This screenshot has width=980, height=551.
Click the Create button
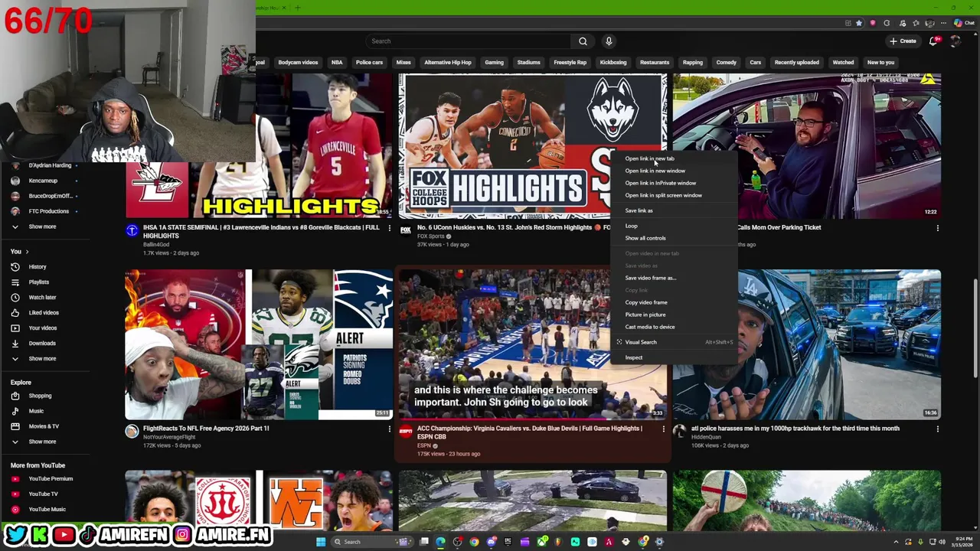tap(903, 41)
